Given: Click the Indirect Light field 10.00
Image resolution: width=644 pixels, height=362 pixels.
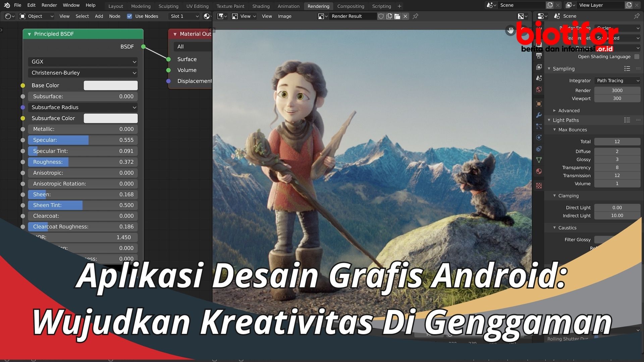Looking at the screenshot, I should (618, 216).
